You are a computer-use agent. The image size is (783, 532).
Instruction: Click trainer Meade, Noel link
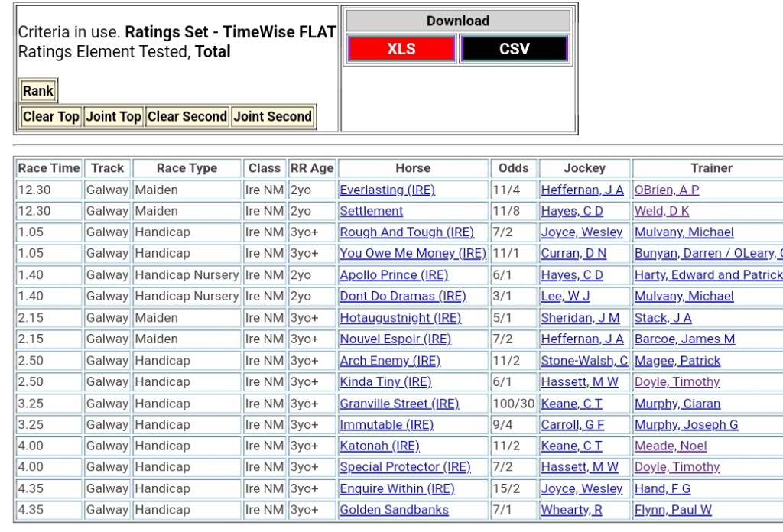pos(670,446)
